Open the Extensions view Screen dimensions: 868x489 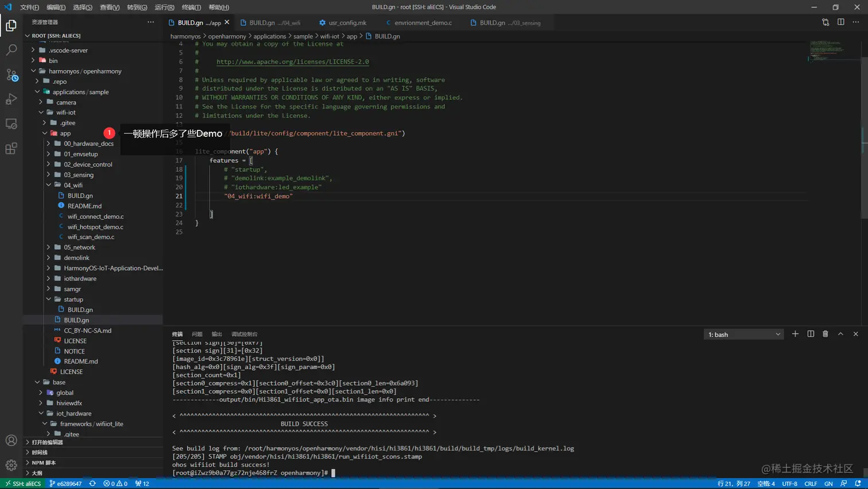[x=11, y=149]
